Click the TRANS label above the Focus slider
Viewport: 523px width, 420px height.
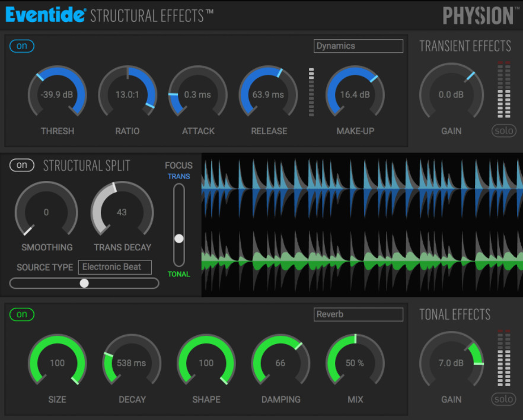179,176
